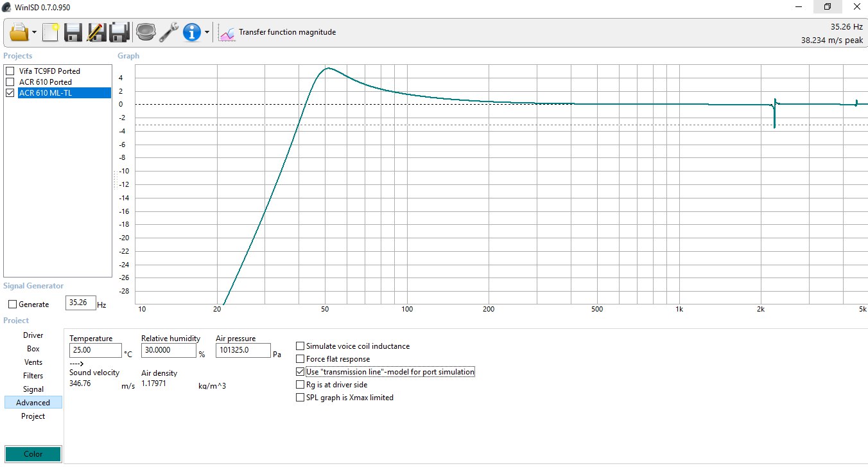Click the graph type chart icon

click(x=227, y=32)
